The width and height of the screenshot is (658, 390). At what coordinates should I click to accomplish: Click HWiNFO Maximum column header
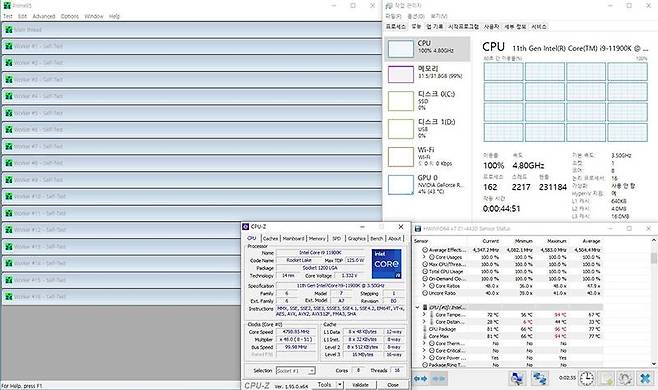tap(556, 241)
